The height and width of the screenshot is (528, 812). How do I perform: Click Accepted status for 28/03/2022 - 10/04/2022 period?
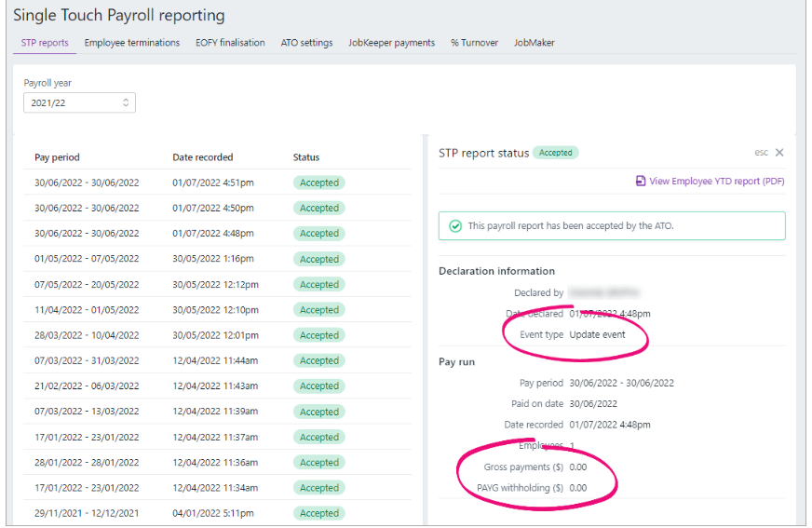click(x=318, y=335)
